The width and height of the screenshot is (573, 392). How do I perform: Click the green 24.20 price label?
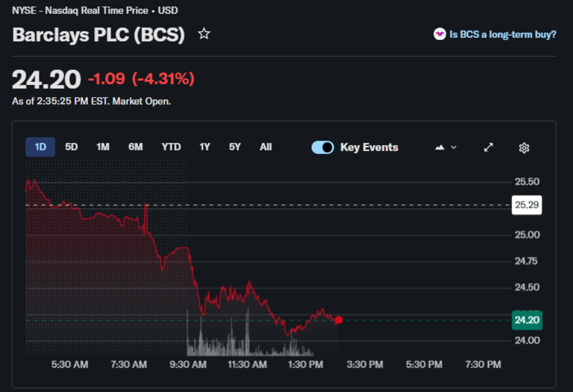[526, 320]
